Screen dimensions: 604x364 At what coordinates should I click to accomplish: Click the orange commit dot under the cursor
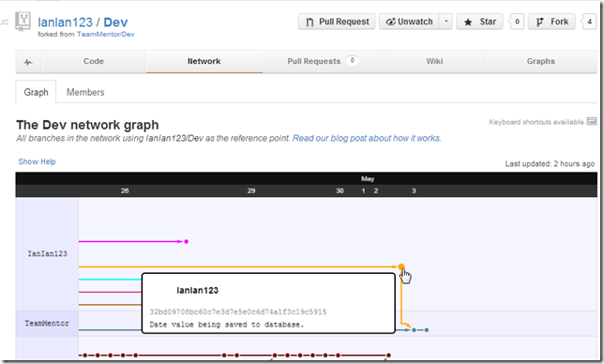[401, 266]
